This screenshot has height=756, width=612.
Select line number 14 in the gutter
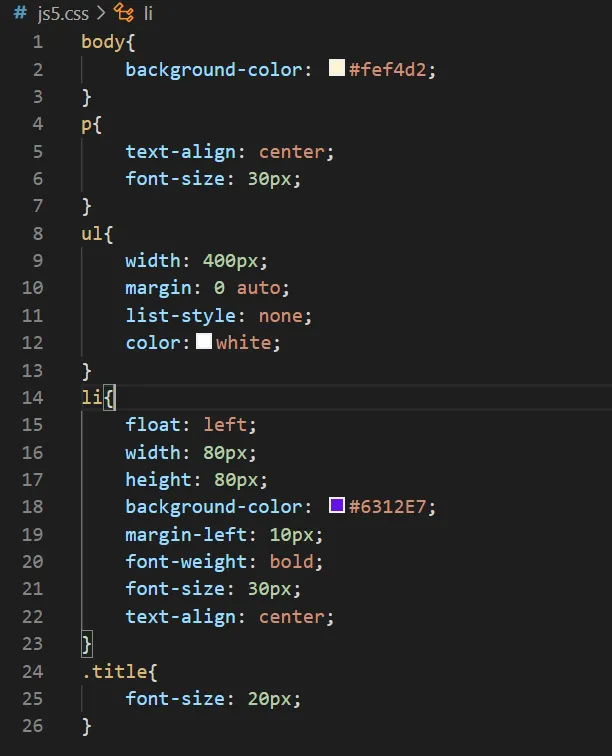32,397
